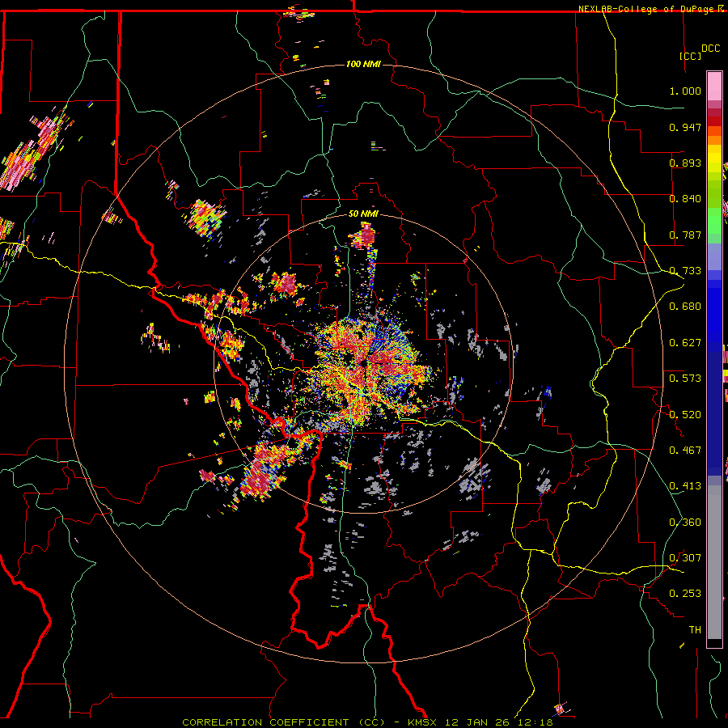Select the DCC label above the color scale
728x728 pixels.
[x=710, y=49]
